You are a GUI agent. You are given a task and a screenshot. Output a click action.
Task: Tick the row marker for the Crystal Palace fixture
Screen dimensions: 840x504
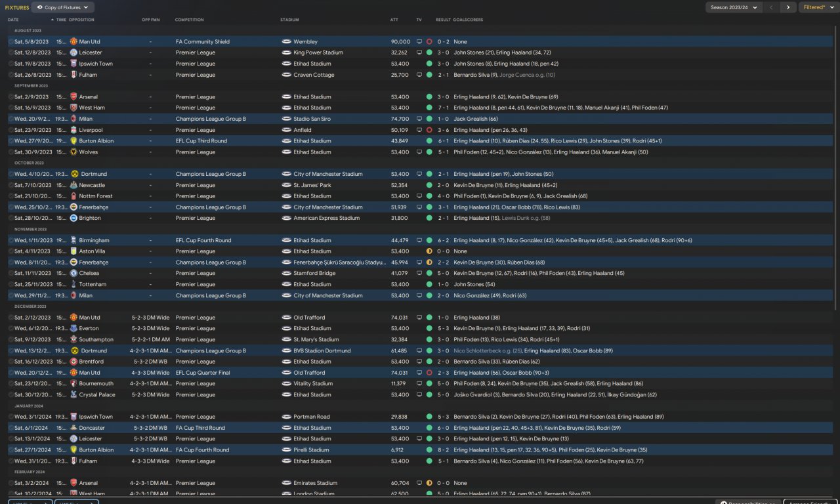click(x=10, y=394)
